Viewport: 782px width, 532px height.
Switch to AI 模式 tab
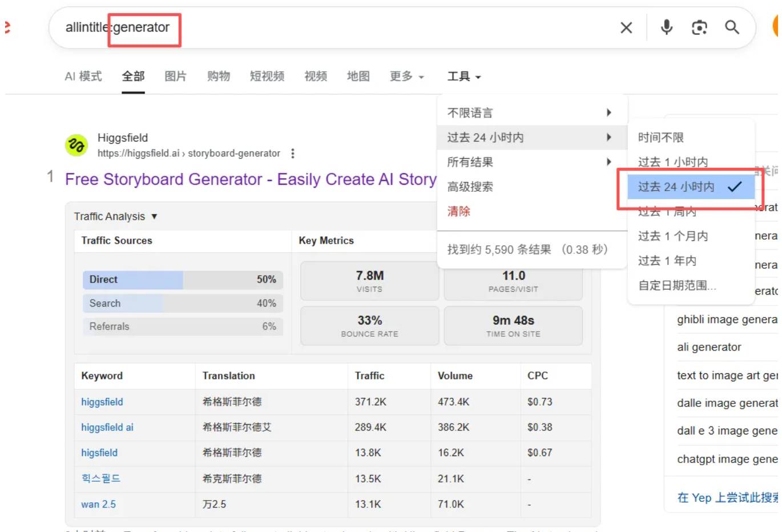pyautogui.click(x=83, y=76)
